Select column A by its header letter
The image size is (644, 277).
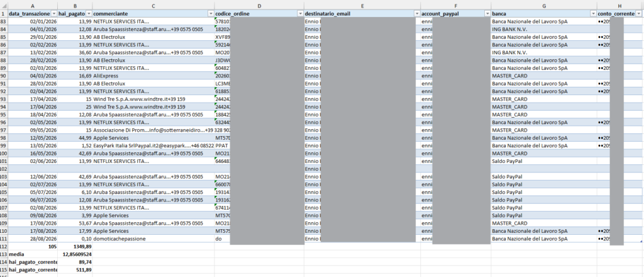coord(33,5)
